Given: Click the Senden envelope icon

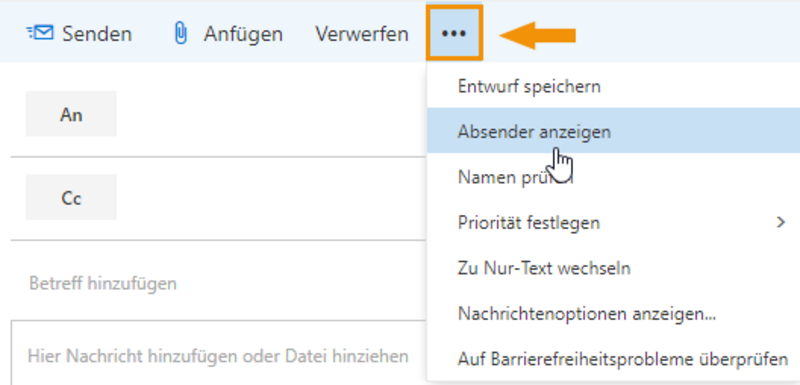Looking at the screenshot, I should (39, 34).
